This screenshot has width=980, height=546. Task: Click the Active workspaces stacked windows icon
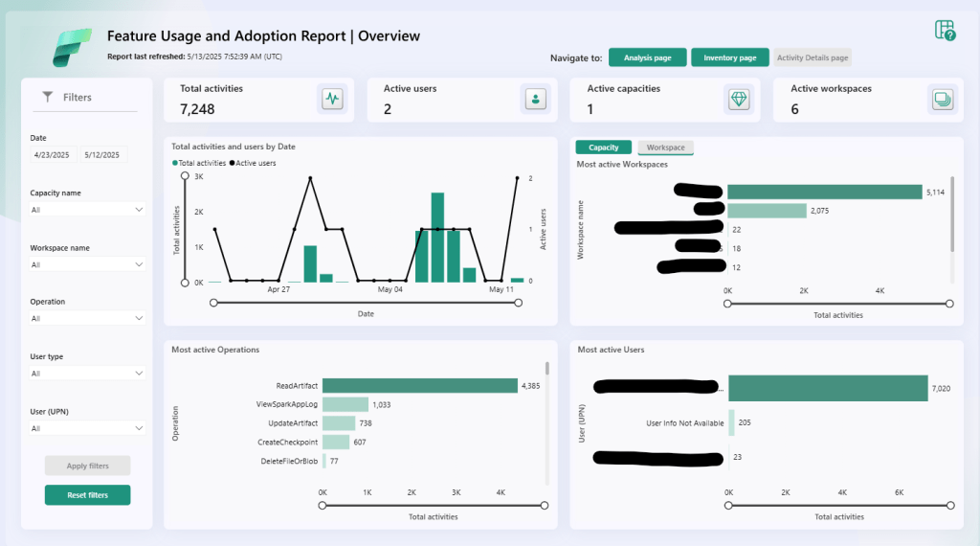click(x=942, y=99)
